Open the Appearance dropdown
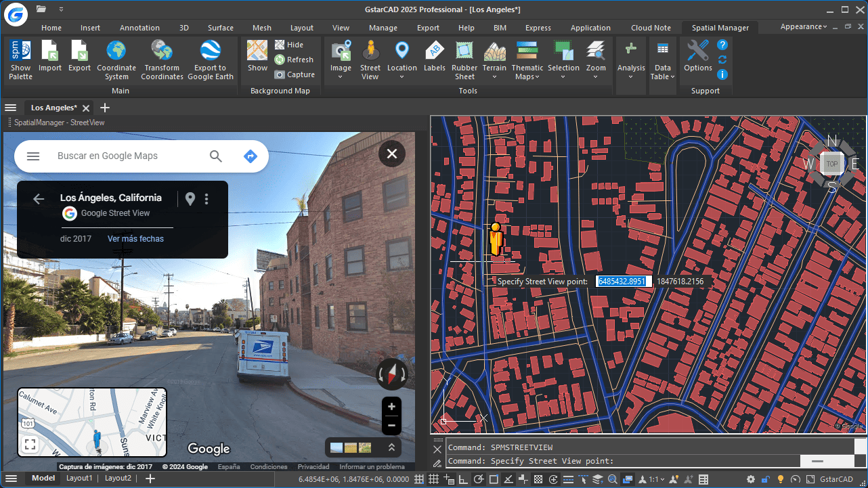 (804, 26)
